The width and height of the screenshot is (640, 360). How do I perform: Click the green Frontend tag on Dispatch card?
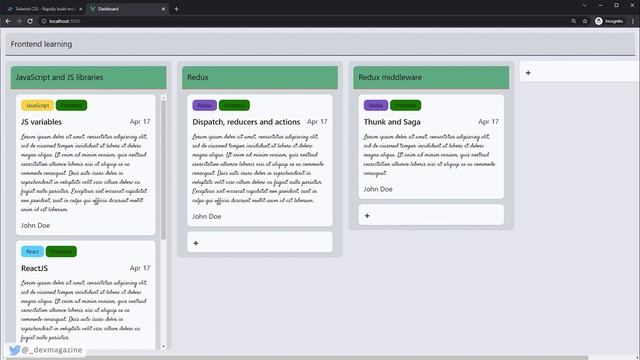234,105
